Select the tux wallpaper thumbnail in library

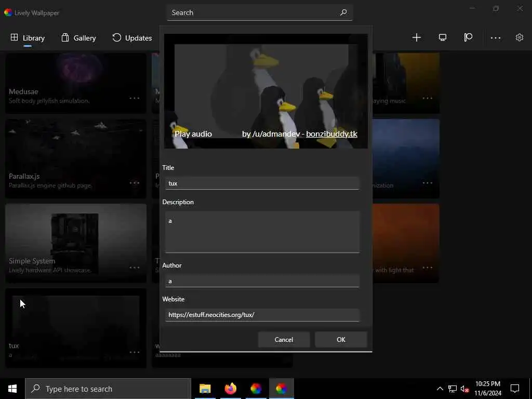76,328
